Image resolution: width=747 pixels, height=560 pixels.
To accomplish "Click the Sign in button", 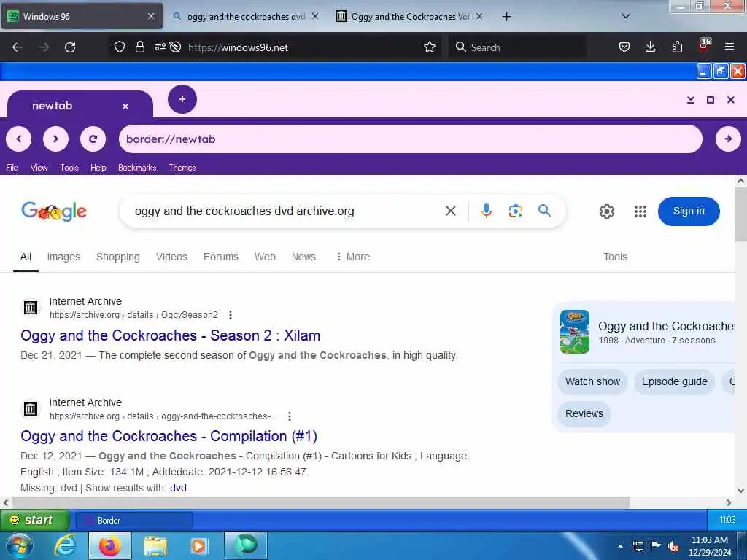I will [x=689, y=211].
